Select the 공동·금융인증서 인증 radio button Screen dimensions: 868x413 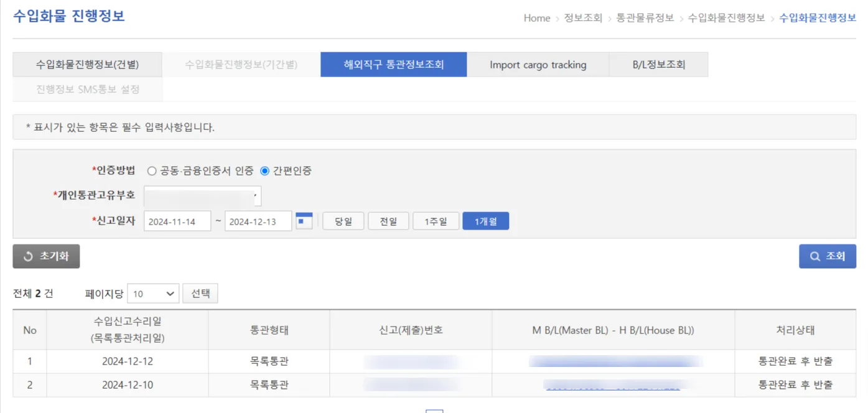151,170
